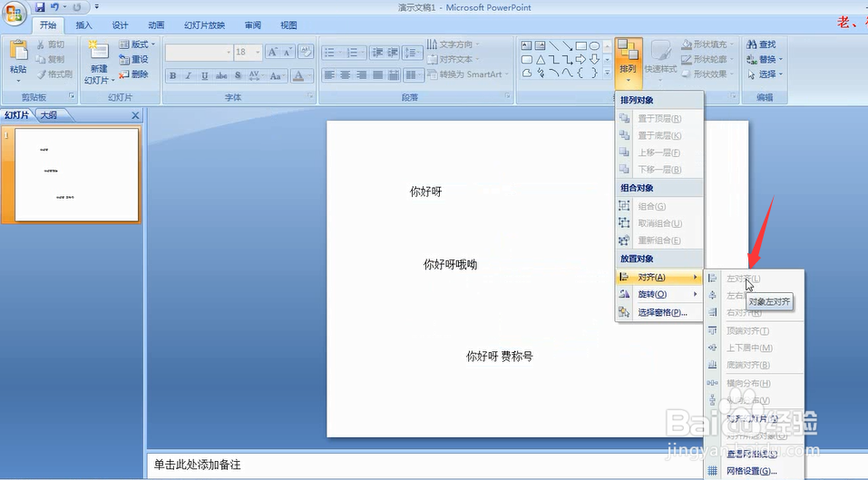
Task: Click the 粘贴 paste icon
Action: [18, 51]
